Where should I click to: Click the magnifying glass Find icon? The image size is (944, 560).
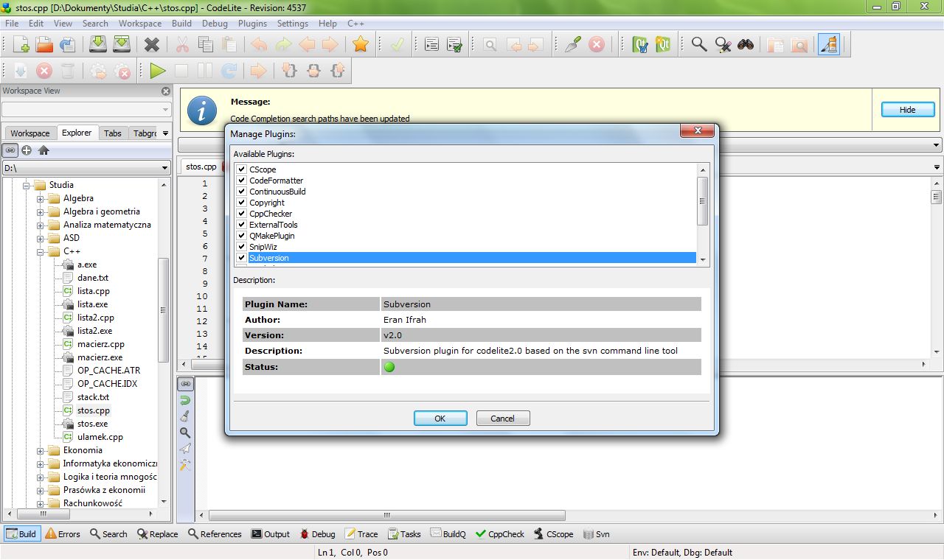(699, 44)
